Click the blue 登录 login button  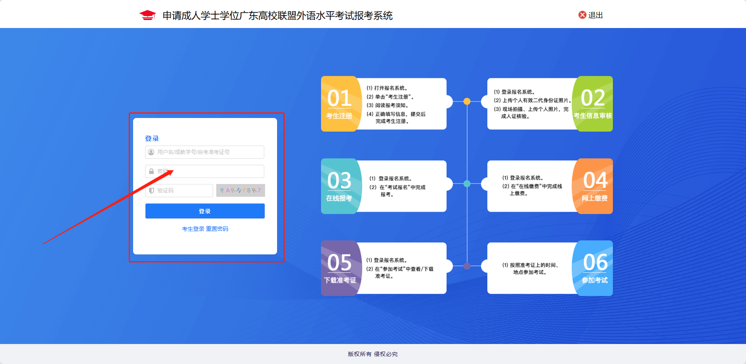[x=205, y=211]
